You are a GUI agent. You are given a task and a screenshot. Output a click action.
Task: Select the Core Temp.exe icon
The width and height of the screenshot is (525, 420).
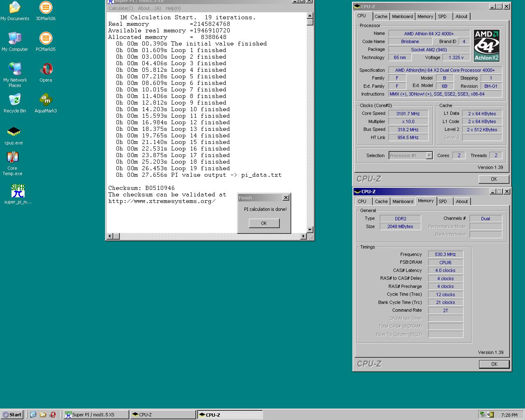pyautogui.click(x=12, y=164)
